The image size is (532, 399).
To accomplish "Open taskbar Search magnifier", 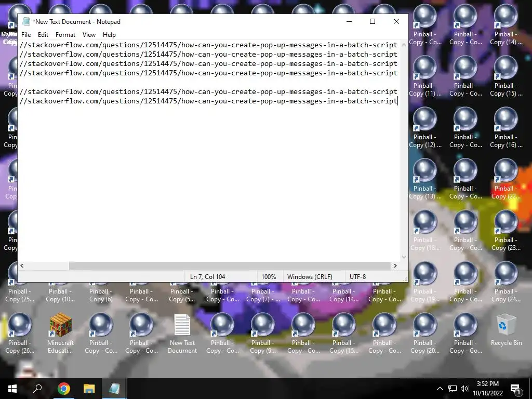I will (x=37, y=389).
